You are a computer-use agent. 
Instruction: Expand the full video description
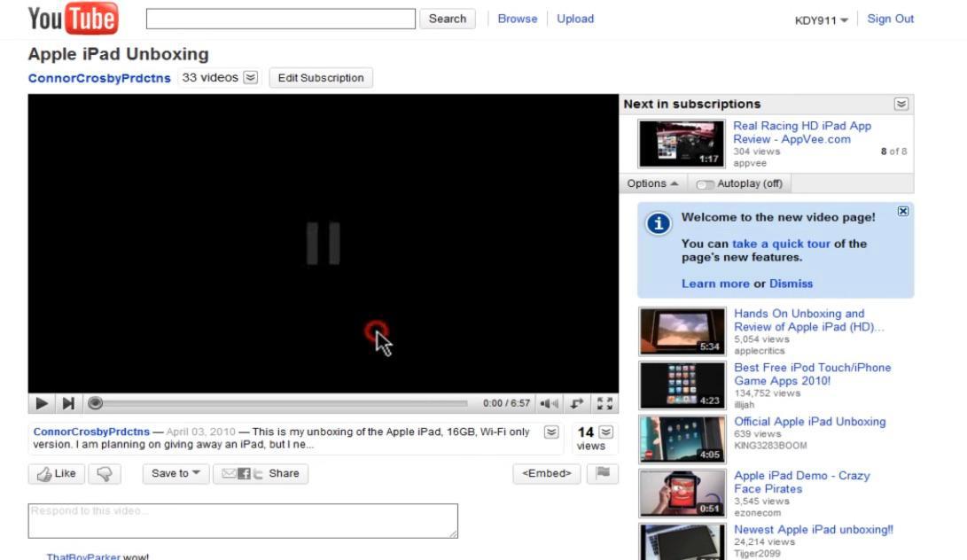[x=550, y=432]
